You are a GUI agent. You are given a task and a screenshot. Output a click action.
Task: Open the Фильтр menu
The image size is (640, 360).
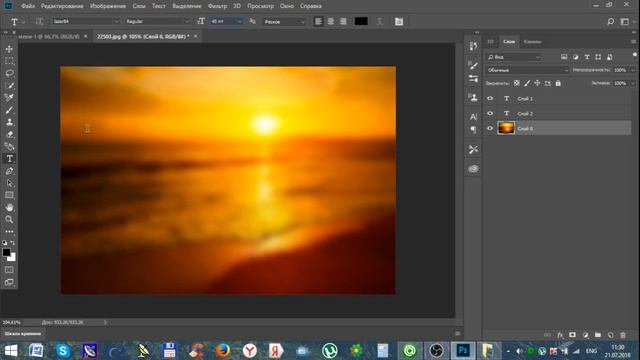(x=217, y=6)
